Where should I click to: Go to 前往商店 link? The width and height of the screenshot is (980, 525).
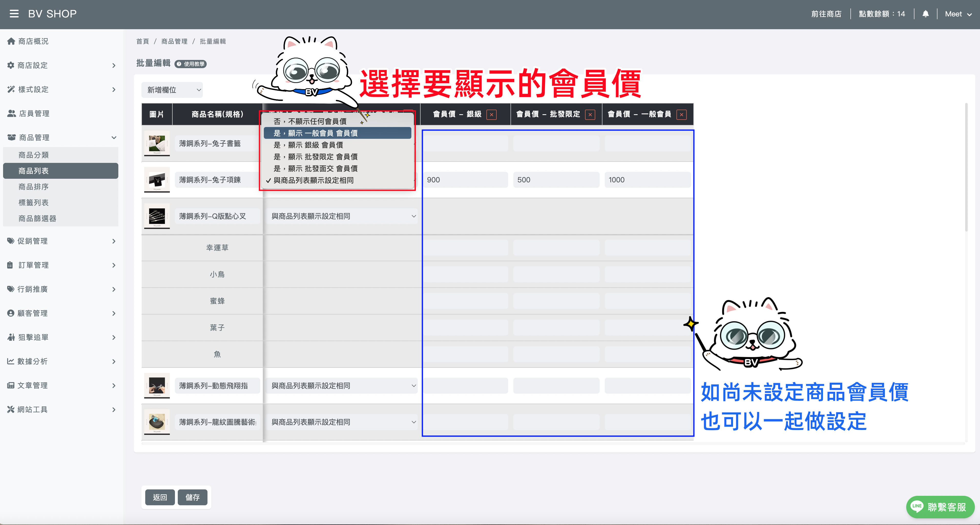click(x=826, y=14)
